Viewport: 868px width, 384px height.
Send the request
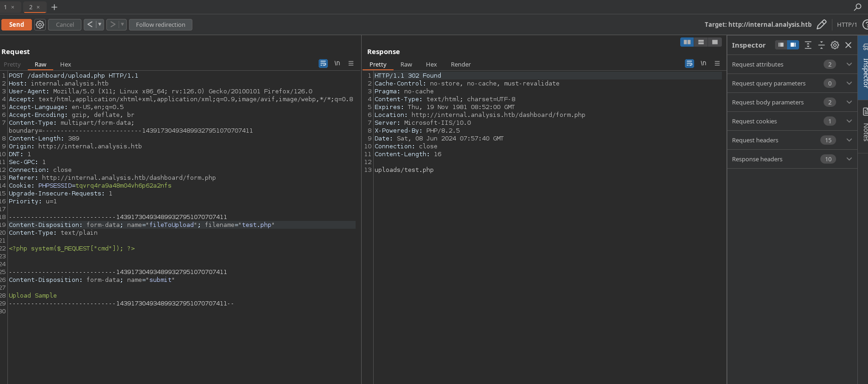pyautogui.click(x=17, y=24)
